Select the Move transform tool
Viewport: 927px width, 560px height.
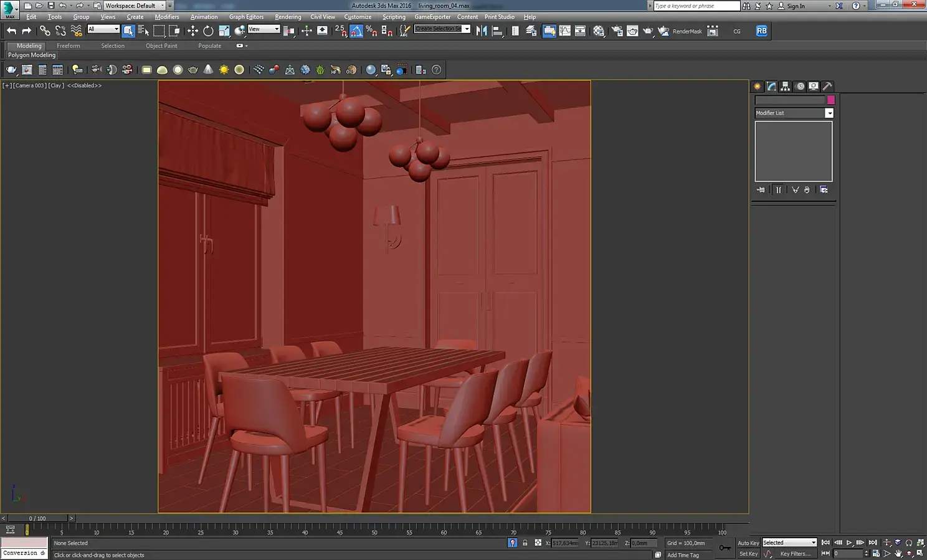click(x=193, y=31)
